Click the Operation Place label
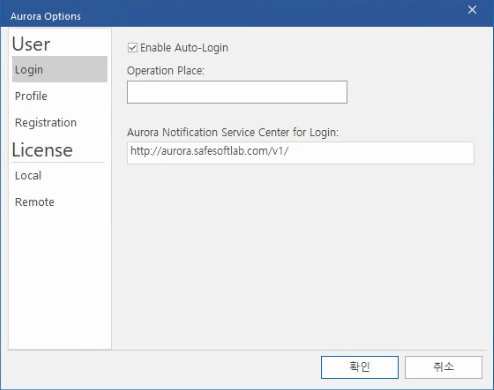 [166, 71]
